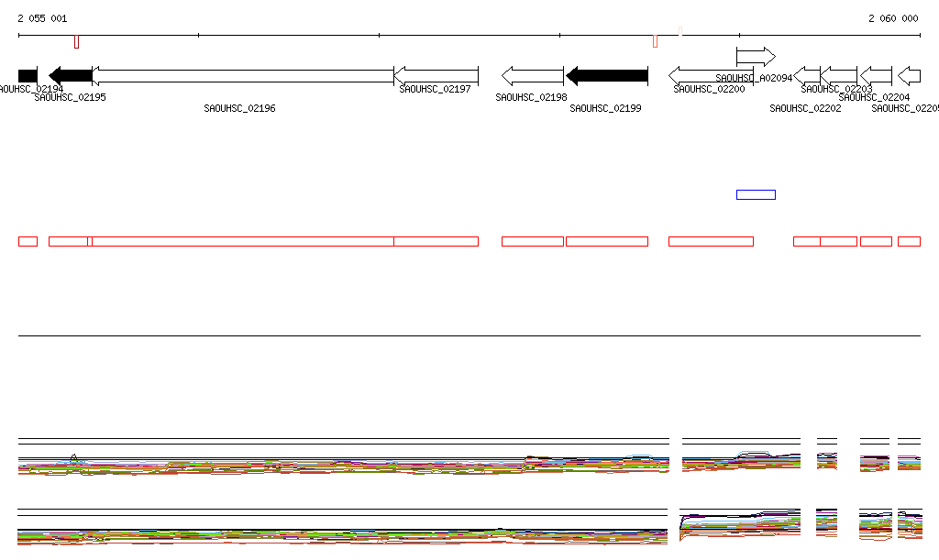Click the SAOUHSC_02205 gene arrow
Image resolution: width=939 pixels, height=560 pixels.
[x=909, y=76]
